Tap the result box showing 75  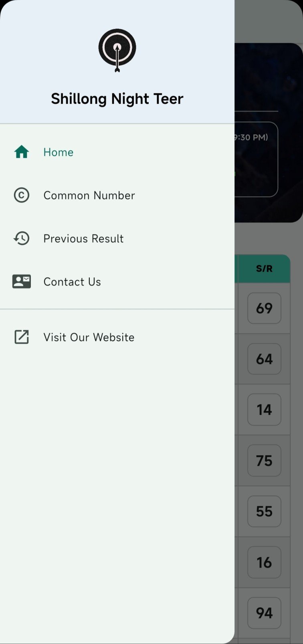tap(264, 460)
